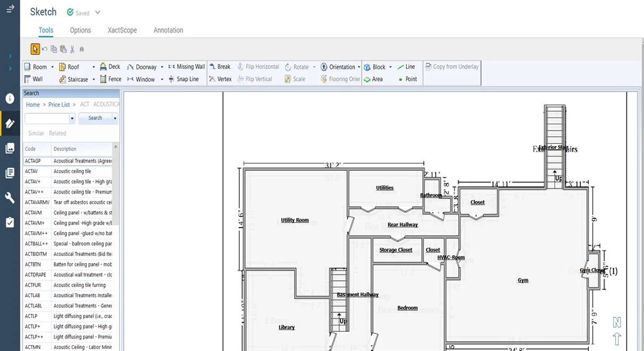Image resolution: width=644 pixels, height=351 pixels.
Task: Select the Staircase tool
Action: pyautogui.click(x=73, y=79)
